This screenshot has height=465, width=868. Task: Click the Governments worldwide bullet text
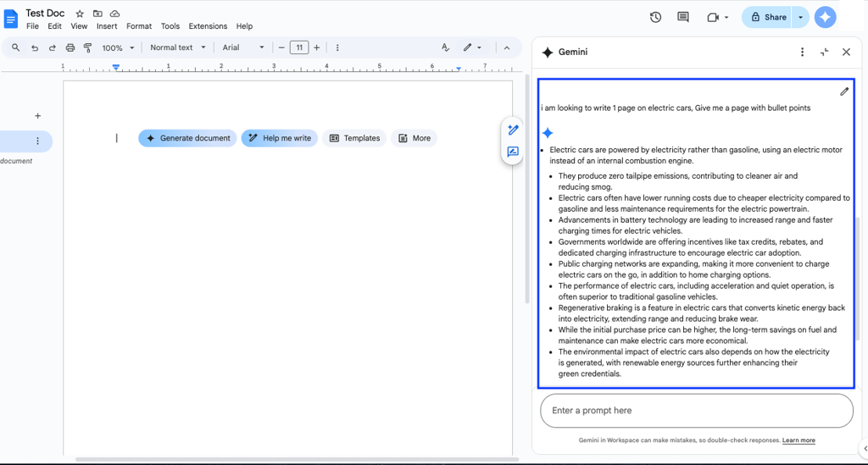690,247
